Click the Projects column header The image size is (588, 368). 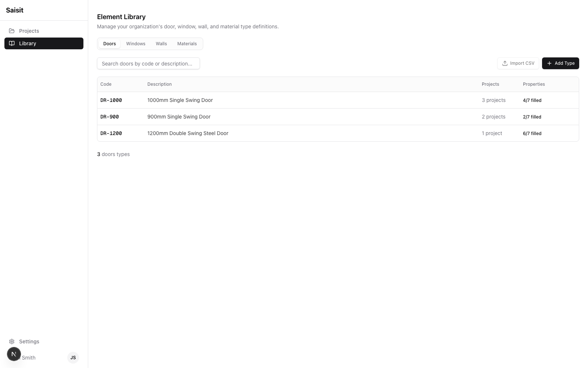point(490,84)
